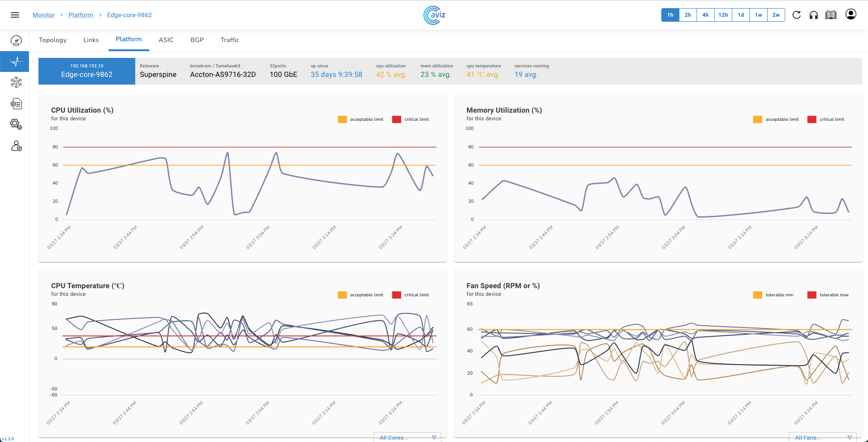Click the Edge-core-9862 device card
Viewport: 868px width, 442px height.
[x=87, y=71]
